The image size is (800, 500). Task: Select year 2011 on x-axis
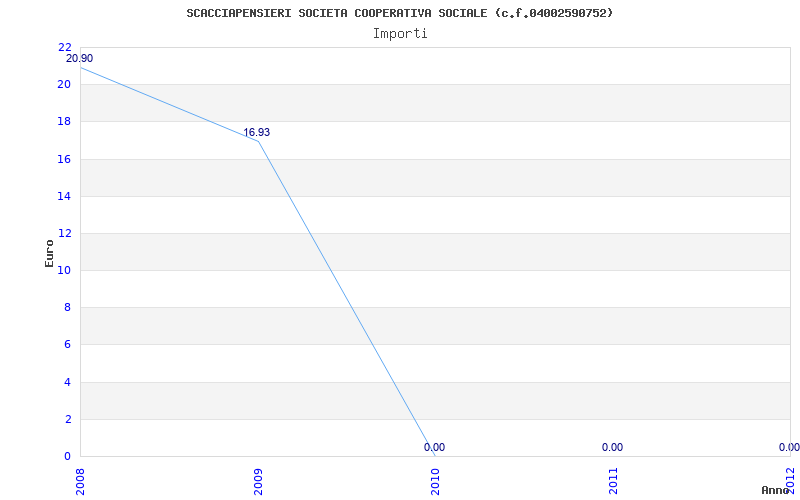coord(613,479)
